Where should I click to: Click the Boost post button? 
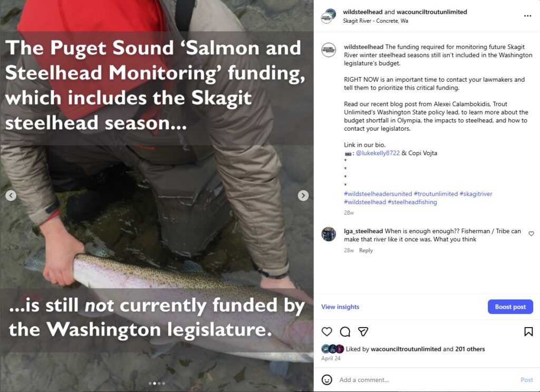click(x=510, y=307)
